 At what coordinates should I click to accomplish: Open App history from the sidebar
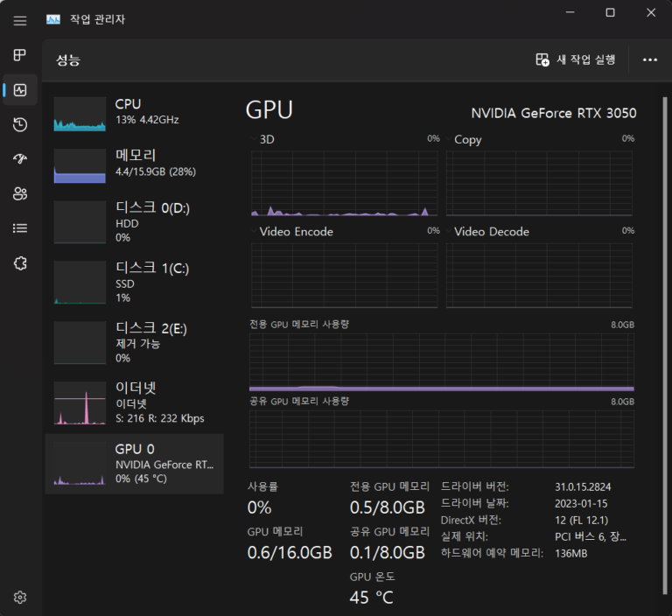pos(20,125)
